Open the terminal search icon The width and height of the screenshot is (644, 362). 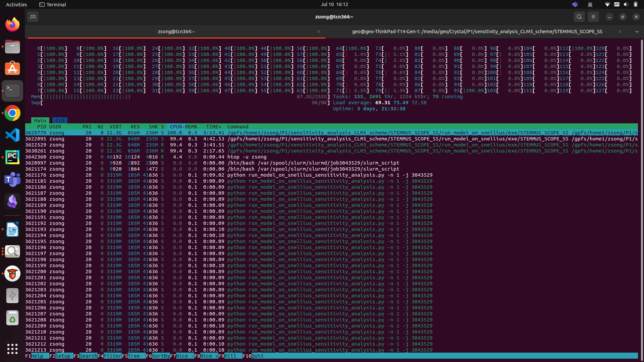tap(579, 16)
